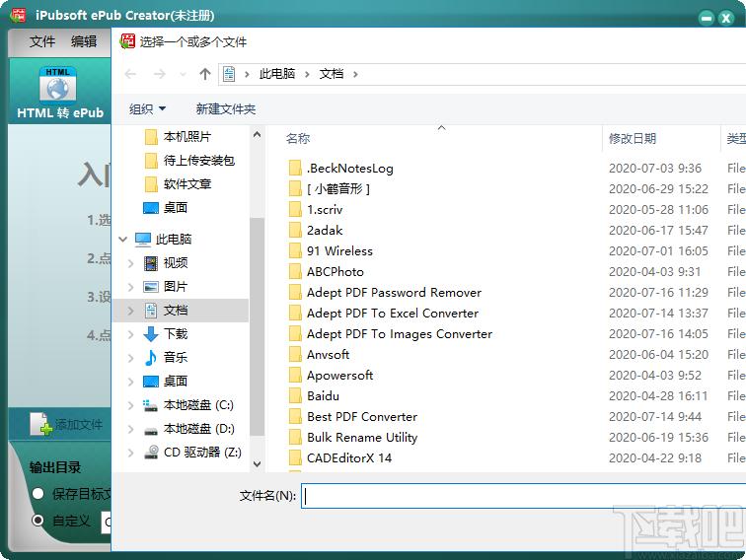The height and width of the screenshot is (560, 746).
Task: Select the 2adak folder icon
Action: coord(295,230)
